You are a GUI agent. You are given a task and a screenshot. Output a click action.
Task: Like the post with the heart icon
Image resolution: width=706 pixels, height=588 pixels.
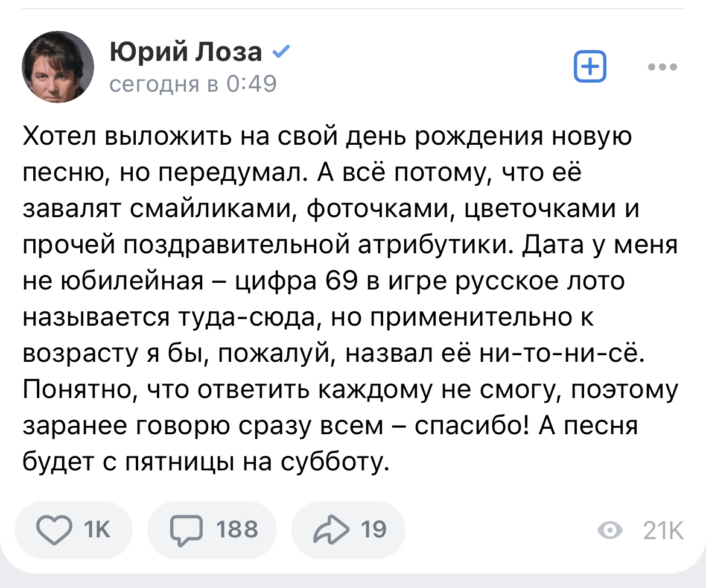(54, 529)
